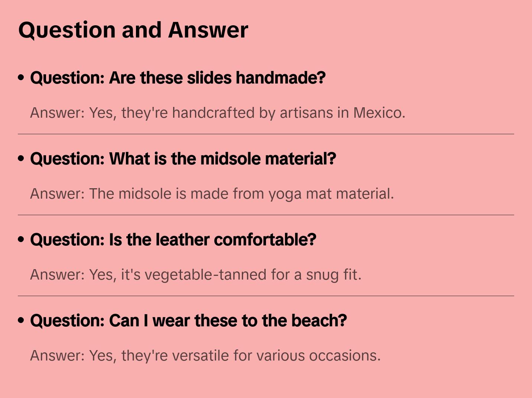
Task: Click the bullet beside the midsole material question
Action: click(x=21, y=159)
